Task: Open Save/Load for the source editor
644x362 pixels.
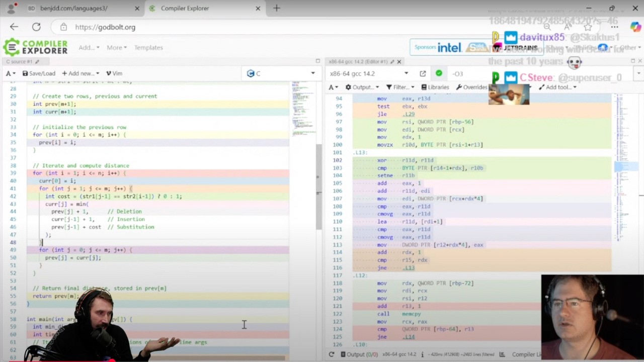Action: click(39, 73)
